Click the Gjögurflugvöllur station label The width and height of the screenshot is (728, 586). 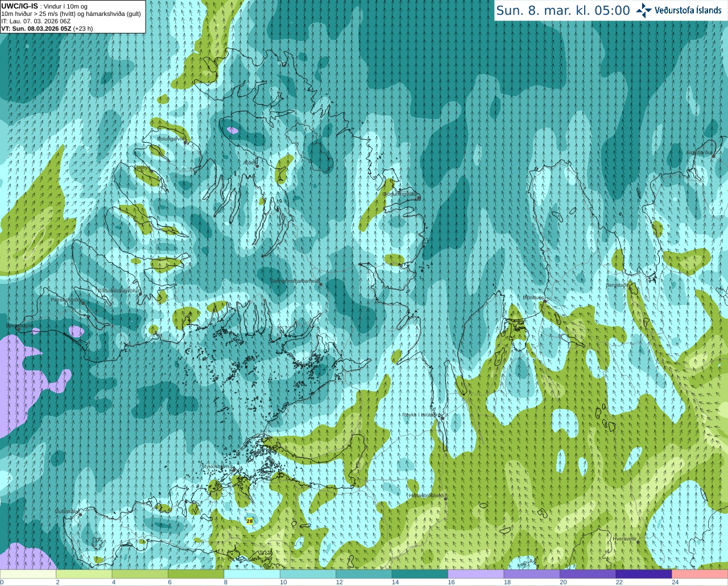click(399, 193)
